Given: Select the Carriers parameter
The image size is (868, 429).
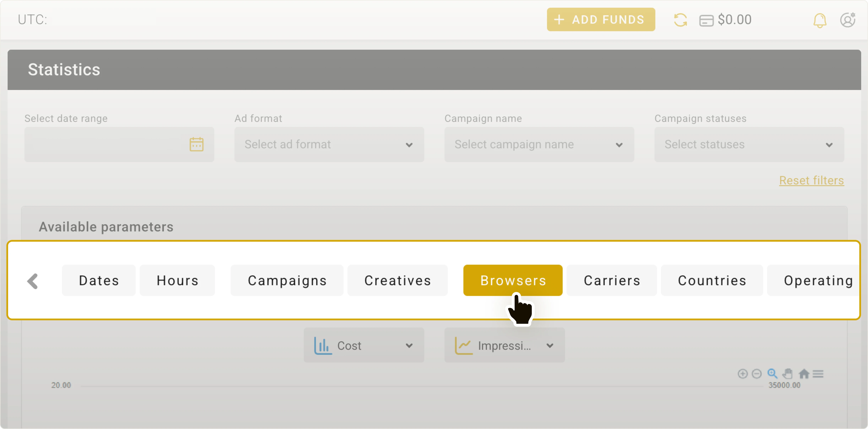Looking at the screenshot, I should coord(612,280).
